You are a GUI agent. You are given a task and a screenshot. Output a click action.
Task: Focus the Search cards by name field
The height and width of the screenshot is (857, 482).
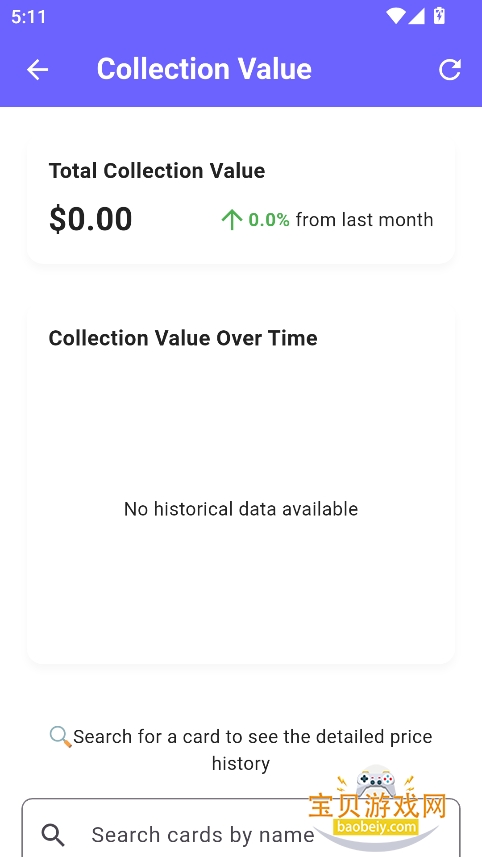point(241,827)
